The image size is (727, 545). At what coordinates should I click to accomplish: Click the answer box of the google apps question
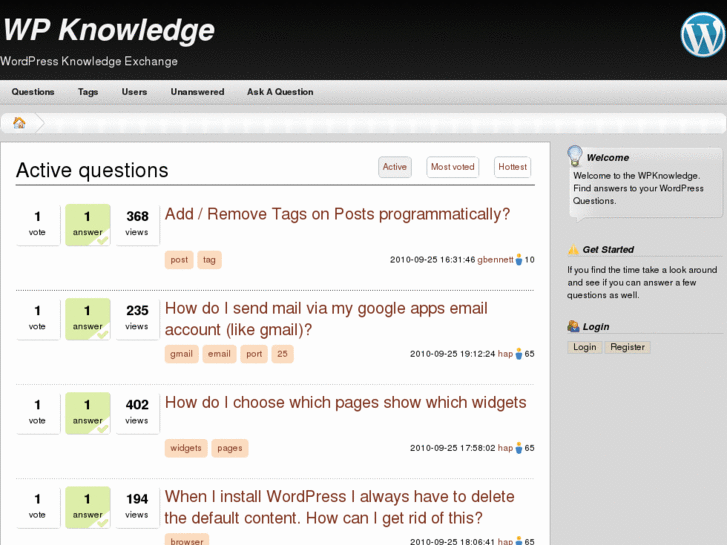tap(88, 319)
